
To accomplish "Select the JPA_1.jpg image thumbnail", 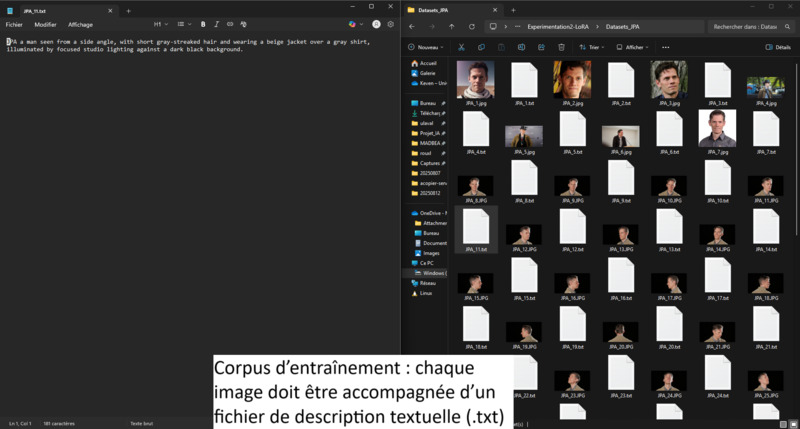I will point(475,79).
